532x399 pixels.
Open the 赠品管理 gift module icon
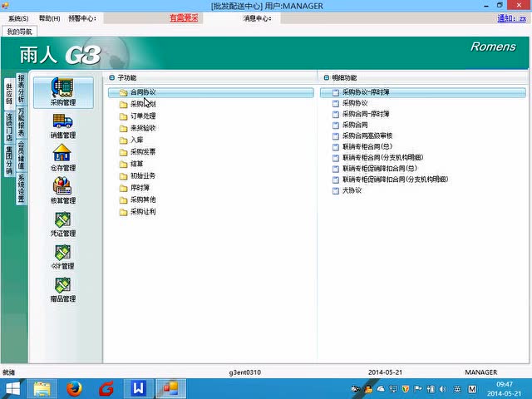(x=63, y=285)
